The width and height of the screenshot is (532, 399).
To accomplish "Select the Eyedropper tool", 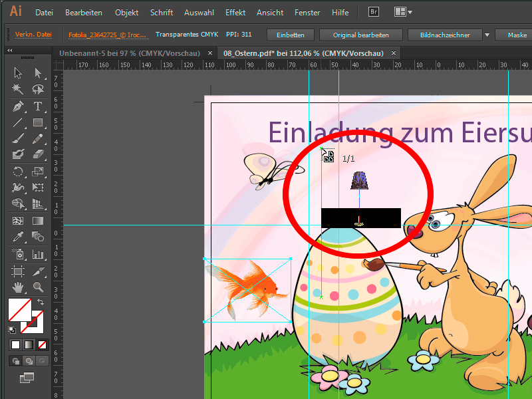I will [18, 237].
